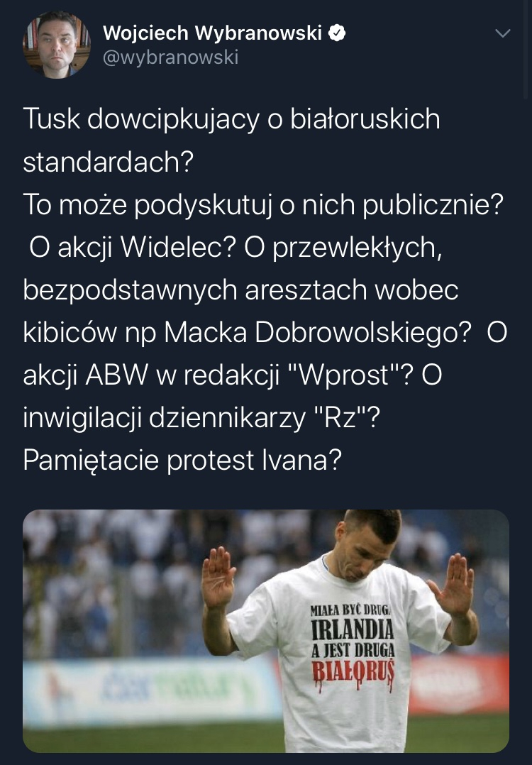Image resolution: width=532 pixels, height=765 pixels.
Task: Click the line 'Pamiętacie protest Ivana?'
Action: click(182, 460)
